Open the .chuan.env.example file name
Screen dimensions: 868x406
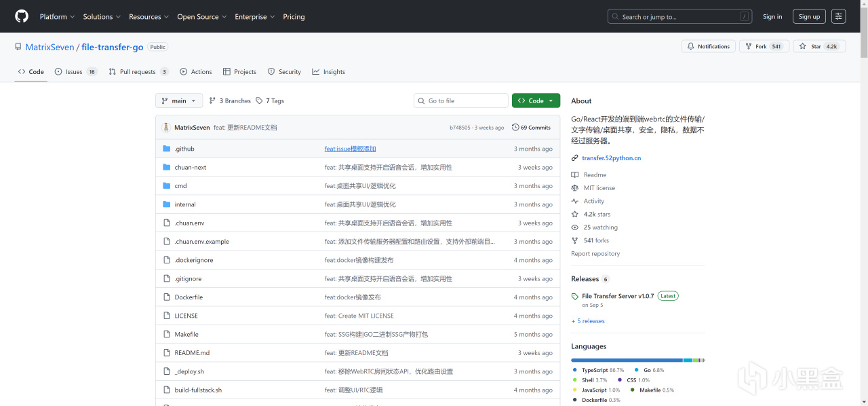[201, 241]
